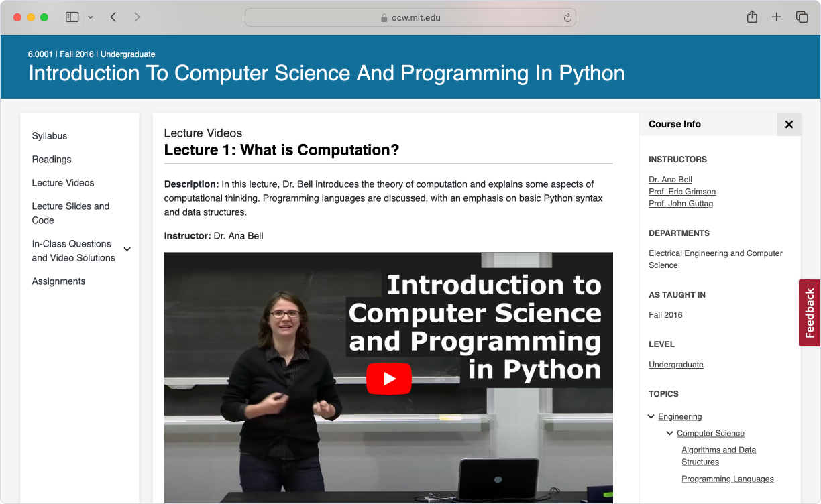Click the course title header
The image size is (821, 504).
click(327, 73)
